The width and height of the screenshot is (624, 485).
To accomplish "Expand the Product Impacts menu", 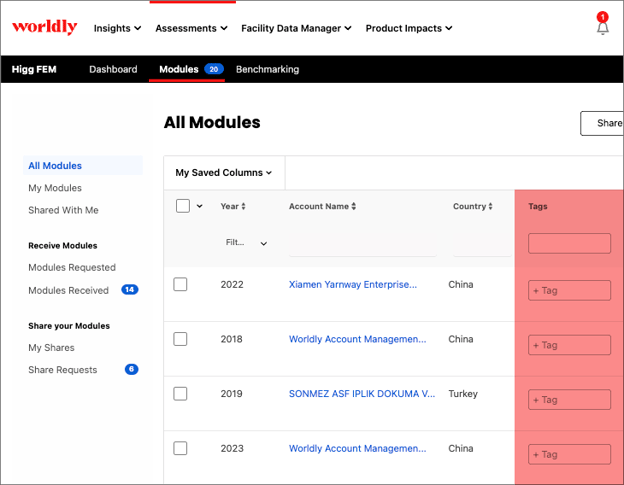I will pyautogui.click(x=409, y=28).
